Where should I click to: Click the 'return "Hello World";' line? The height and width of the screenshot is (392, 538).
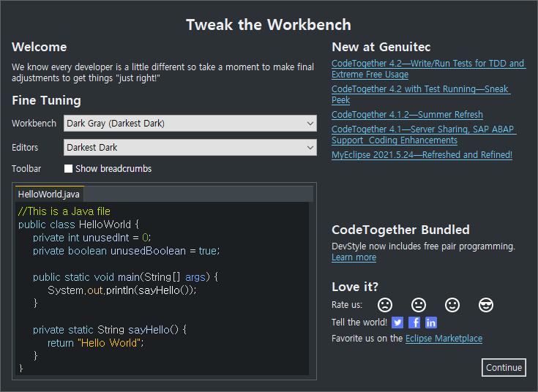pos(95,343)
